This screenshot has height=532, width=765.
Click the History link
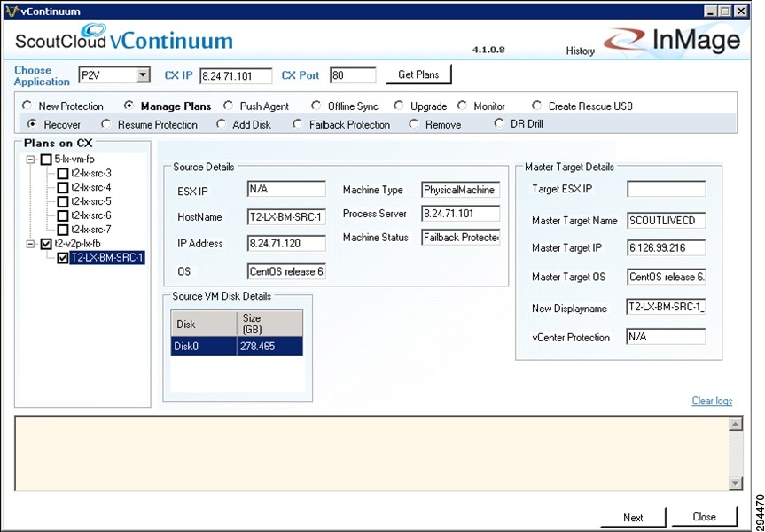(x=580, y=51)
